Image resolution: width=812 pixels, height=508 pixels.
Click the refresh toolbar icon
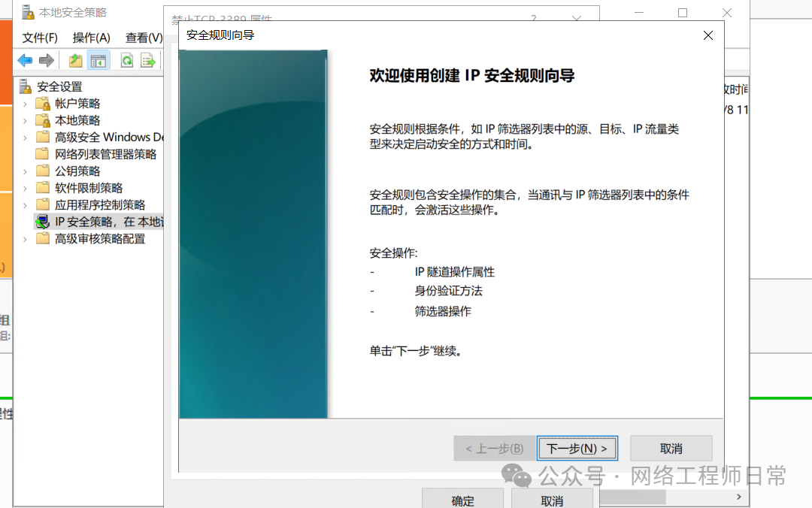[127, 61]
